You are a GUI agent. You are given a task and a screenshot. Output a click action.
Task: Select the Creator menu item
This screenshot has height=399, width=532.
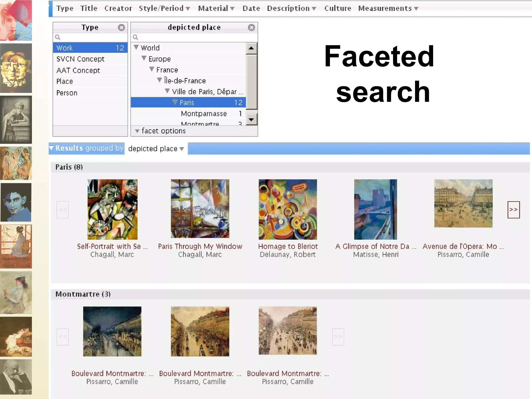(x=118, y=8)
